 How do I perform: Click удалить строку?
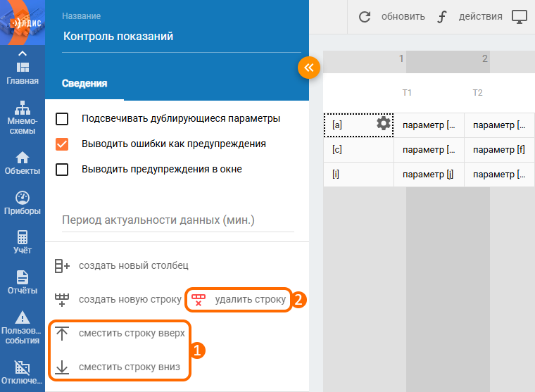250,299
